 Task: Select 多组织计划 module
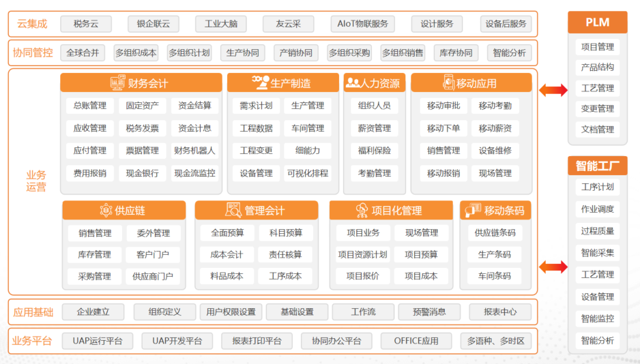pos(190,53)
